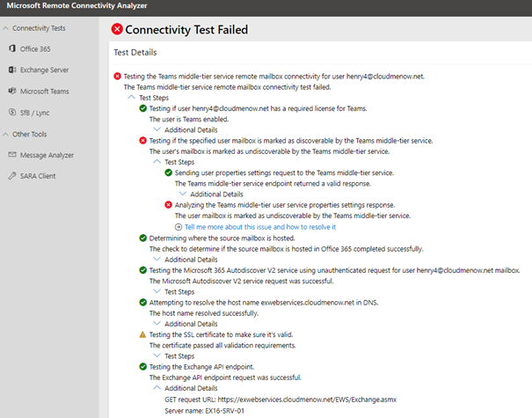Expand Additional Details under DNS host resolution
Viewport: 532px width, 418px height.
pos(157,324)
